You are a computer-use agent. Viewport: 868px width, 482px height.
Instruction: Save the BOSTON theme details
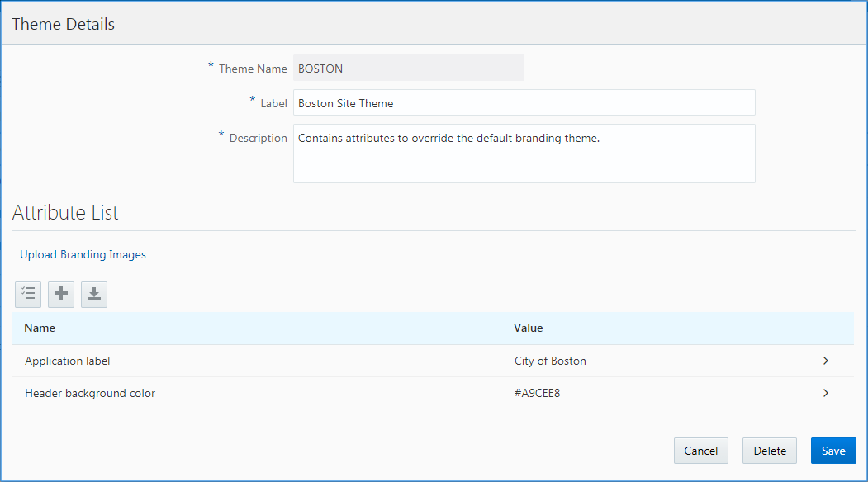coord(832,451)
